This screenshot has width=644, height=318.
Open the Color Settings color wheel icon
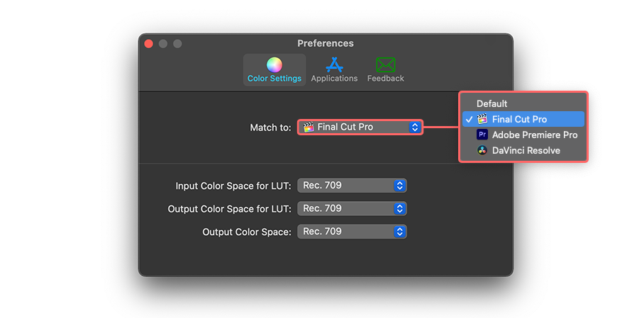(274, 65)
